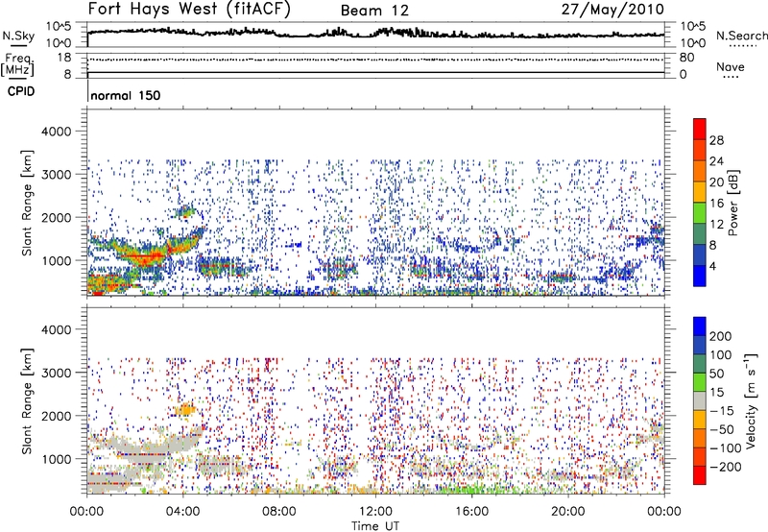
Task: Click the 'CPID' label
Action: pos(21,91)
